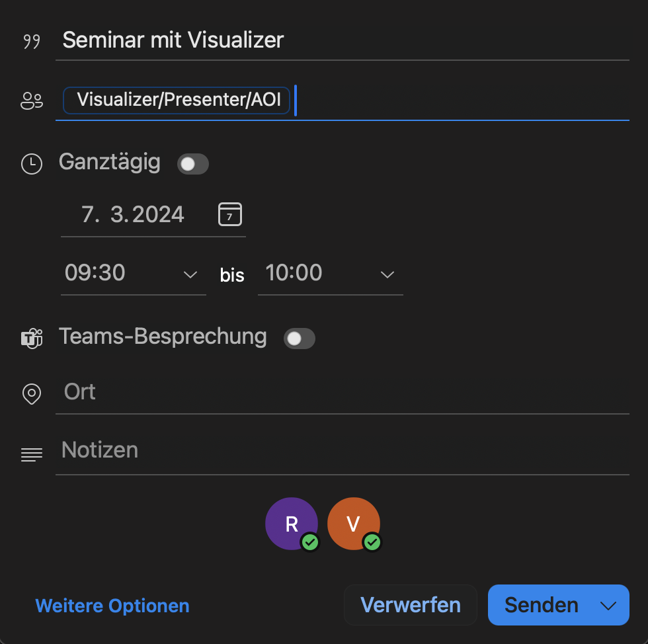Click the Verwerfen button
Screen dimensions: 648x644
point(410,604)
